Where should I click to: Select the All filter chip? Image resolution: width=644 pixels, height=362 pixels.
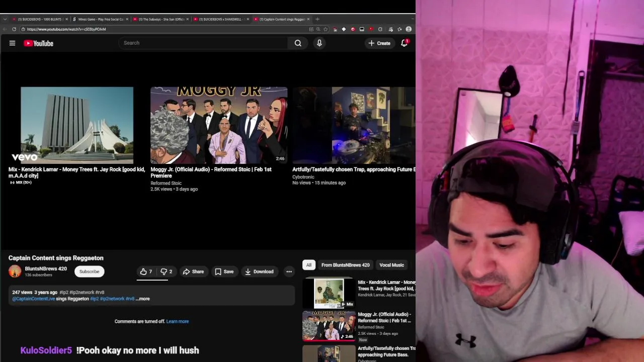point(308,265)
